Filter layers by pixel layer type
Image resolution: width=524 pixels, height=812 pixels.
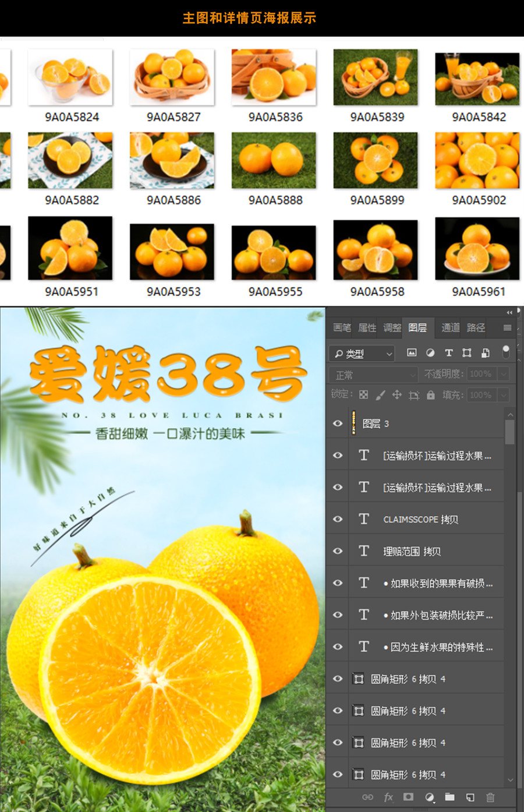point(412,353)
